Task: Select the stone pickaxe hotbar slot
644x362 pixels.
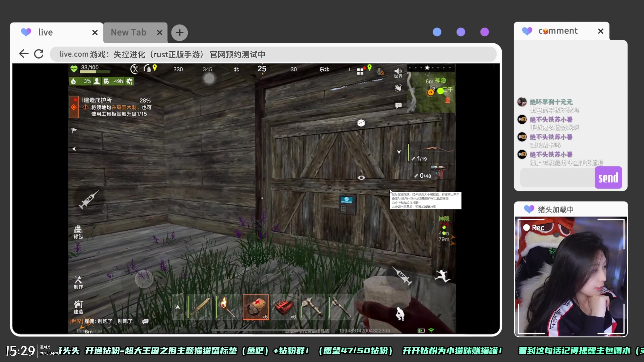Action: [x=341, y=307]
